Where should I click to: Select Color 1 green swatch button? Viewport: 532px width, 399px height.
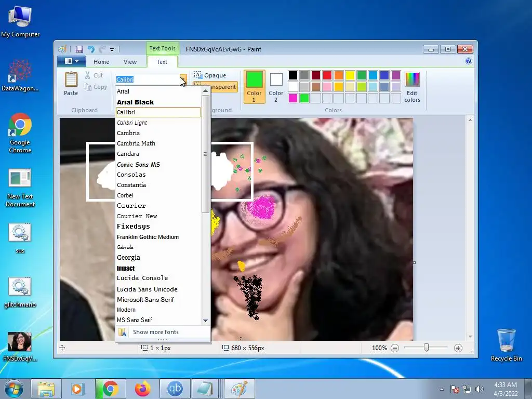click(254, 87)
